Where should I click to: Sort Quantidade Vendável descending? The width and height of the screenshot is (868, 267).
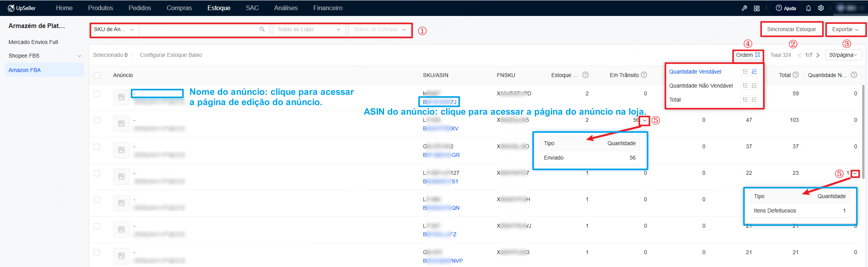point(754,72)
